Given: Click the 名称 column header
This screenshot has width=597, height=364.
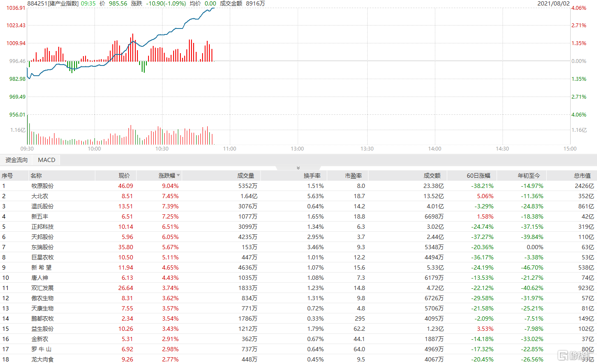Looking at the screenshot, I should [x=36, y=176].
